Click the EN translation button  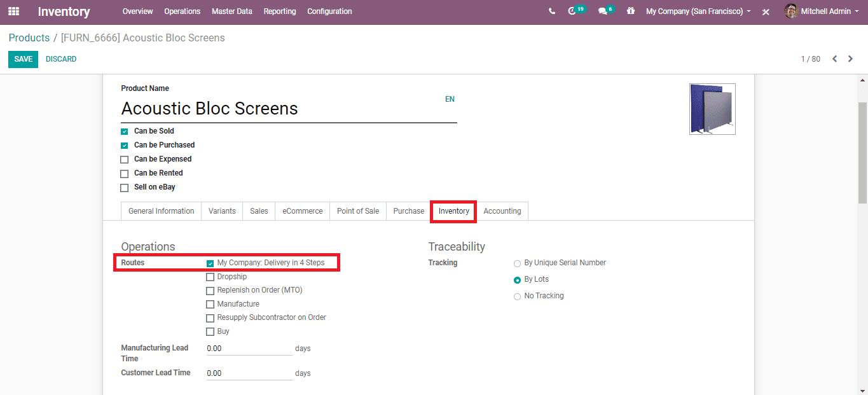(450, 99)
